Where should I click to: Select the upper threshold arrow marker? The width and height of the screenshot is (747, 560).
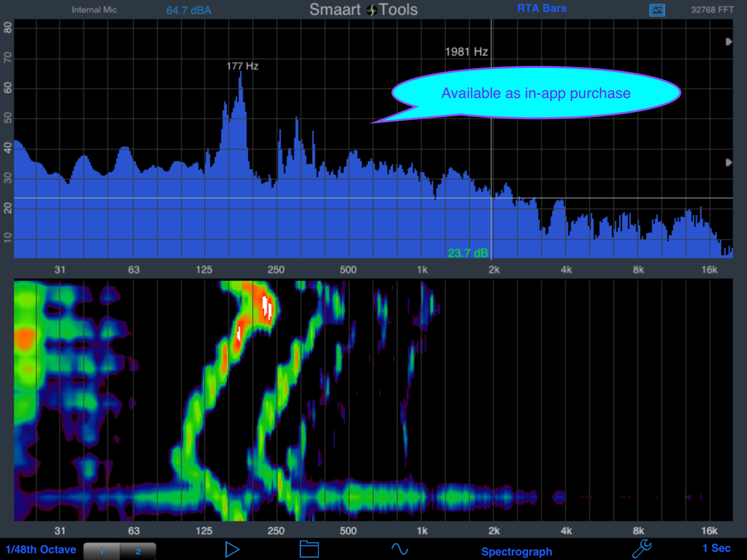728,42
